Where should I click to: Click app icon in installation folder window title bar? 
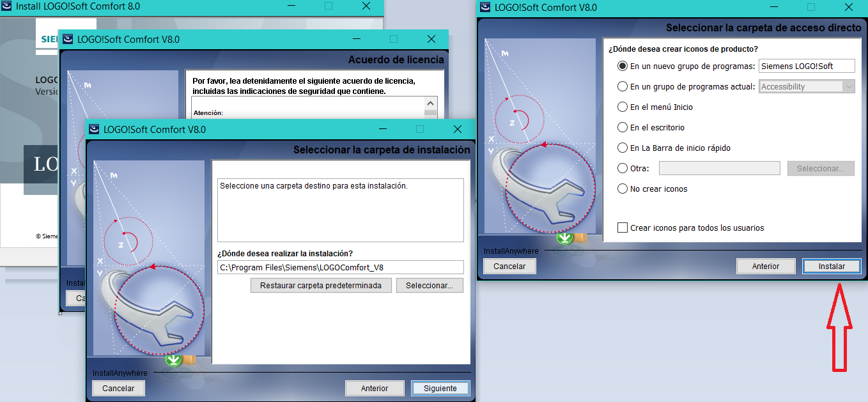point(94,129)
